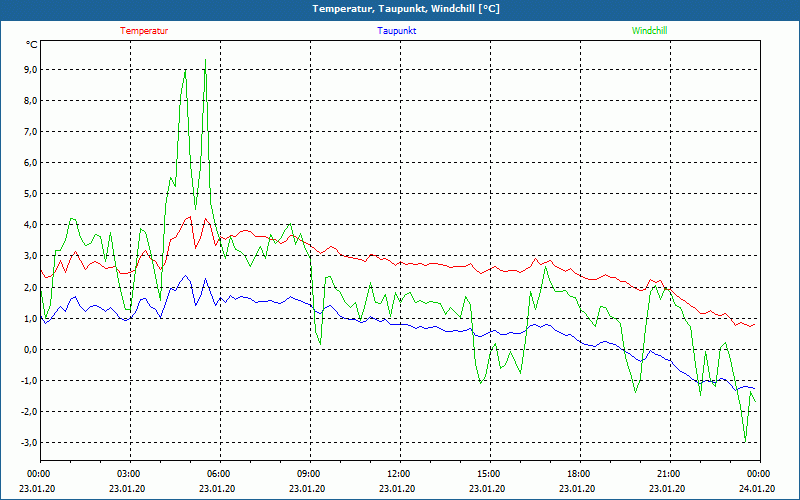Click the chart title Temperatur, Taupunkt, Windchill [°C]
This screenshot has width=800, height=500.
point(406,9)
